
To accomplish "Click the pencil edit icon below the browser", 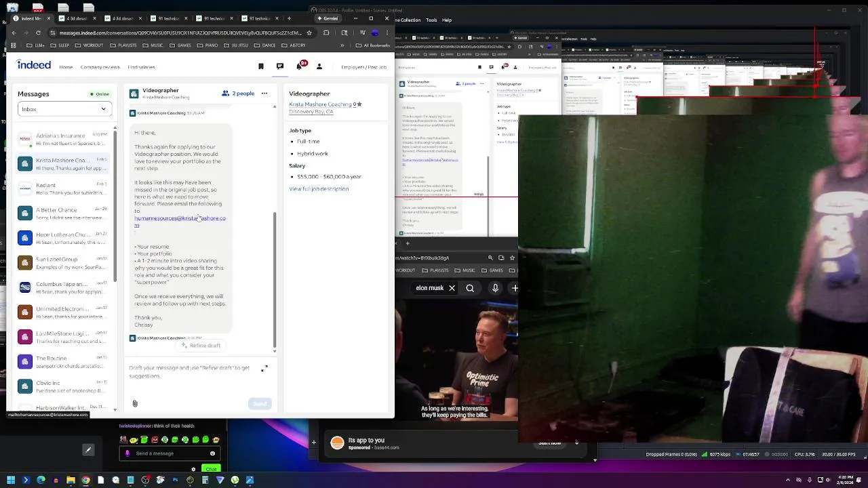I will tap(88, 450).
